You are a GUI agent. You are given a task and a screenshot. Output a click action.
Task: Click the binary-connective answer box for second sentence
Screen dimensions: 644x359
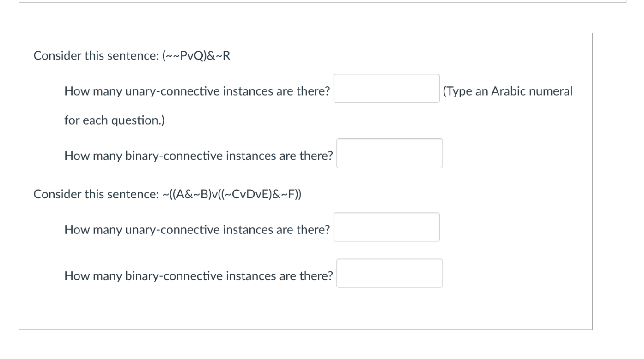[389, 273]
